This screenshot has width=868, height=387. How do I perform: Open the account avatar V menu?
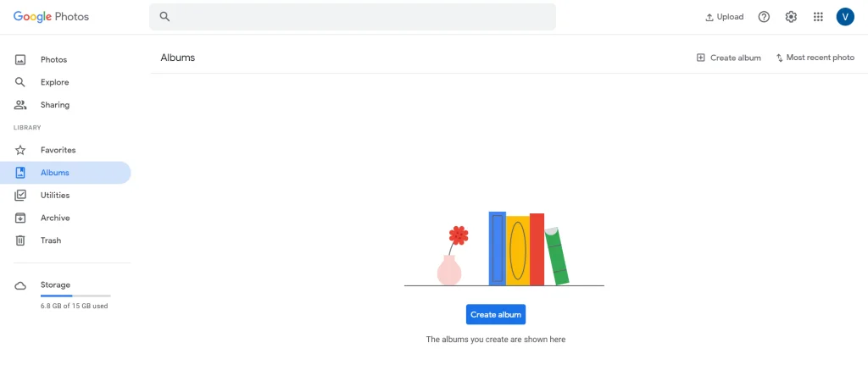click(845, 17)
